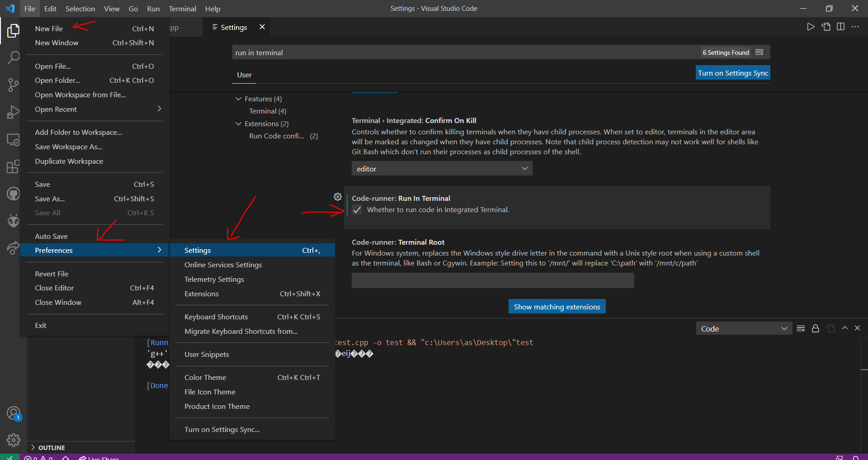Open the editor More Actions ellipsis
The image size is (868, 460).
tap(855, 27)
